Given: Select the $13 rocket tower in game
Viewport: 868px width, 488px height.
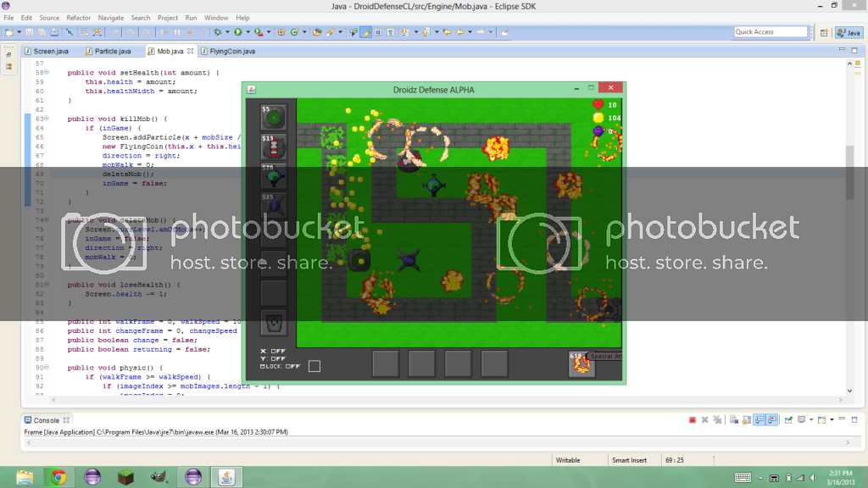Looking at the screenshot, I should (x=274, y=147).
